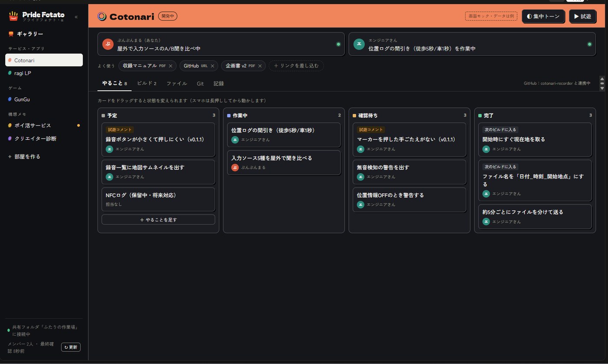The height and width of the screenshot is (364, 608).
Task: Click the Cotonari rainbow ring logo
Action: coord(102,17)
